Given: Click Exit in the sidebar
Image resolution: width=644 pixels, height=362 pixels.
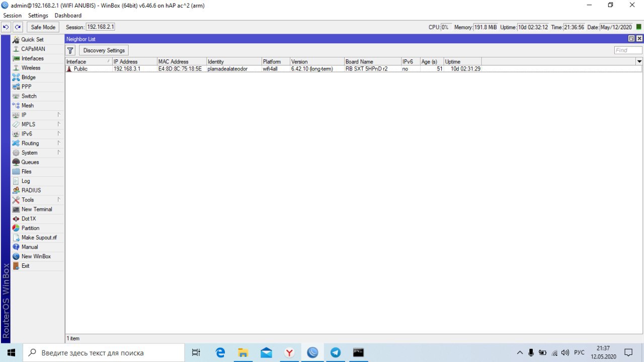Looking at the screenshot, I should [37, 266].
